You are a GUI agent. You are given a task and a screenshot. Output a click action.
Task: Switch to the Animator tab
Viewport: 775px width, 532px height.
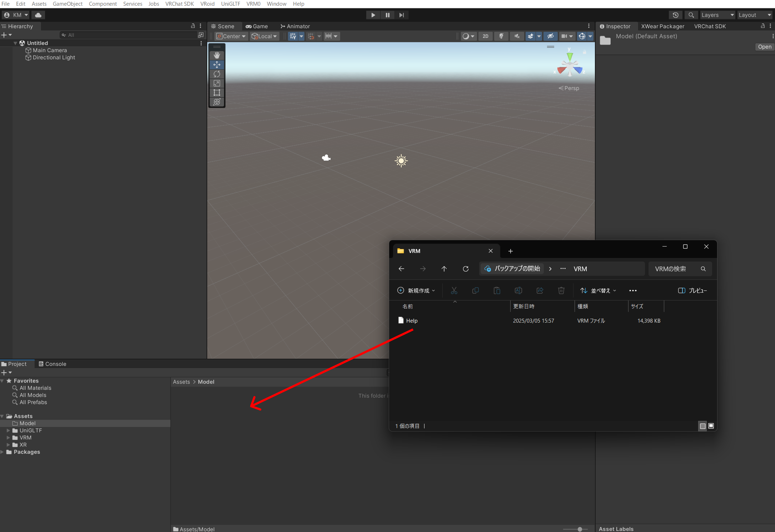pyautogui.click(x=295, y=26)
